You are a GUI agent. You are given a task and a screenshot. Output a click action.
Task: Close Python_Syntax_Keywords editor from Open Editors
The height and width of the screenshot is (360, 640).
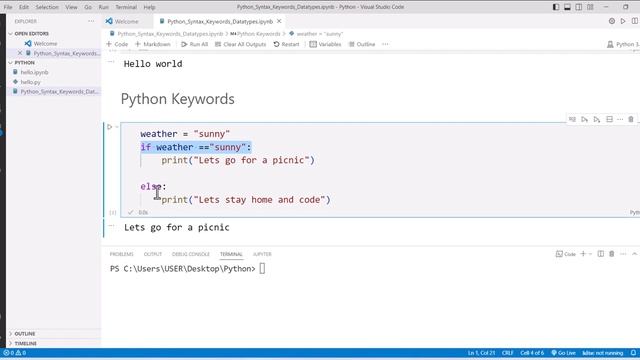pyautogui.click(x=20, y=53)
